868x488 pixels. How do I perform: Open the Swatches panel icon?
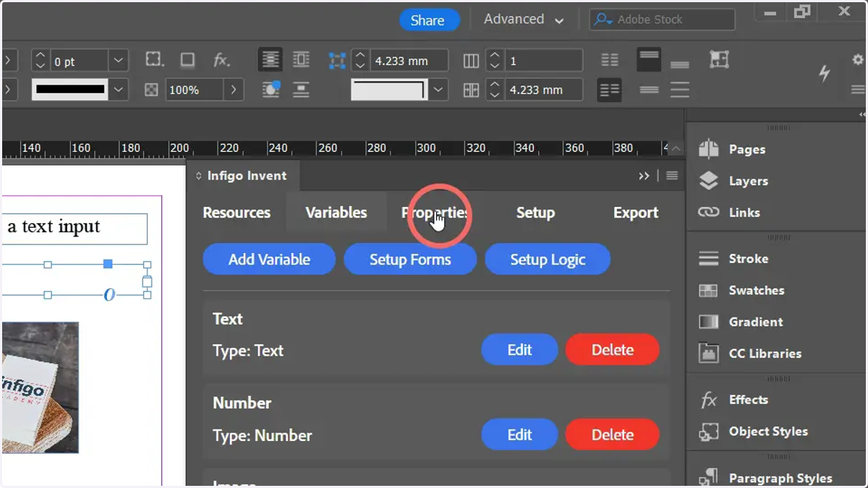(709, 290)
